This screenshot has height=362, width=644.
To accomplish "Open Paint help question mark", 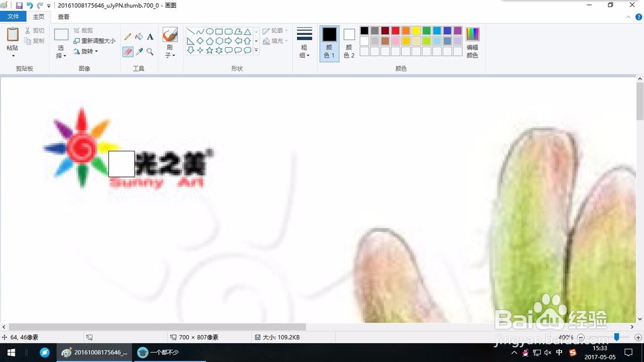I will (639, 17).
